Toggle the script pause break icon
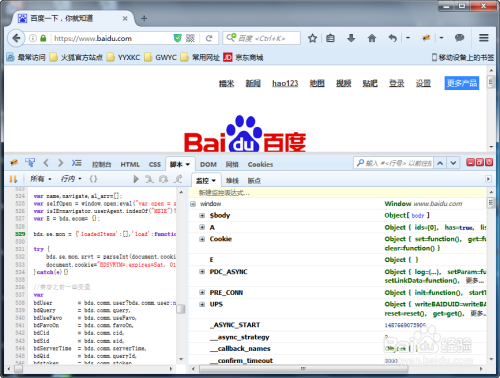This screenshot has width=500, height=378. pos(13,179)
